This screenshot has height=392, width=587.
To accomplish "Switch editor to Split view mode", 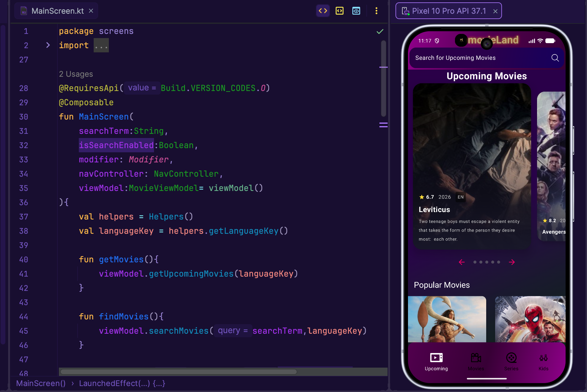I will 340,11.
